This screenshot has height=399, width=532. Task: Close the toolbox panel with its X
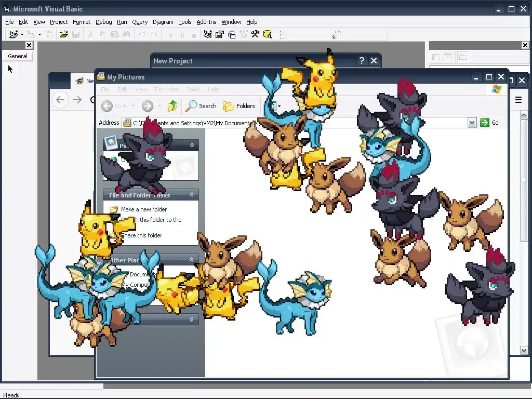[29, 45]
